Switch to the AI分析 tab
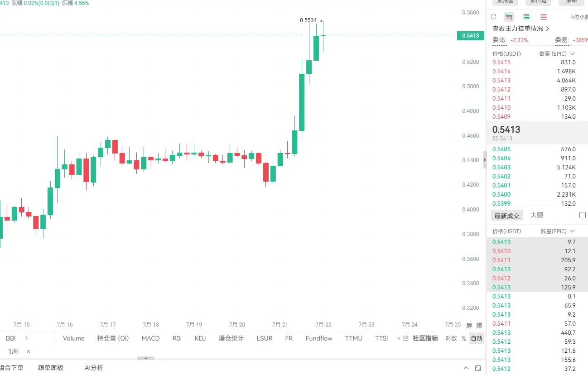 coord(94,368)
